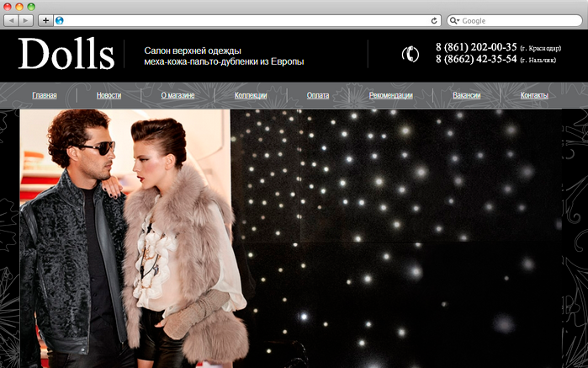Open the Коллекции section

click(251, 96)
